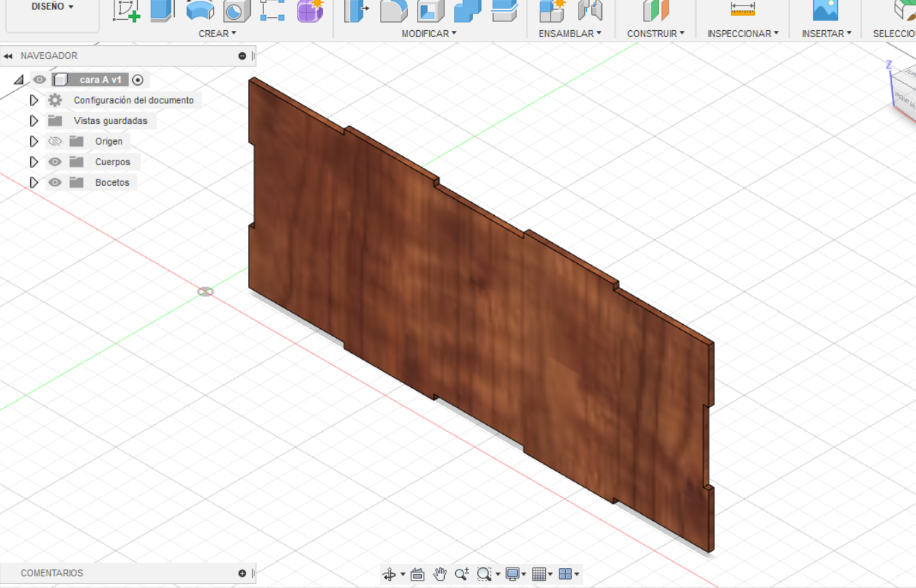The height and width of the screenshot is (588, 916).
Task: Activate the cara A v1 radio button
Action: [138, 80]
